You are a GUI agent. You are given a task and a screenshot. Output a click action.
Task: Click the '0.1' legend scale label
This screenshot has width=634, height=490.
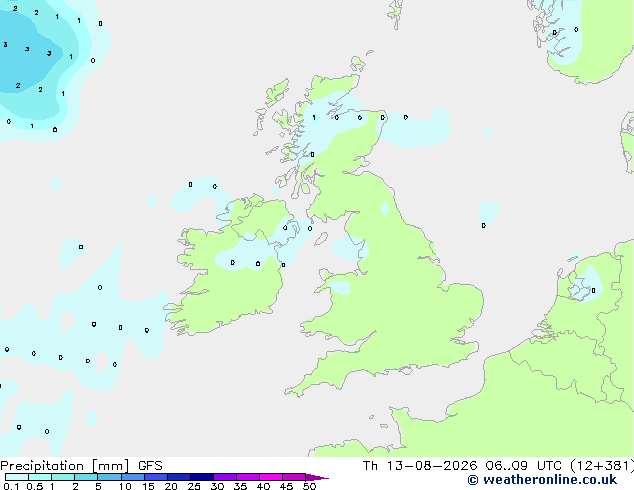(11, 486)
